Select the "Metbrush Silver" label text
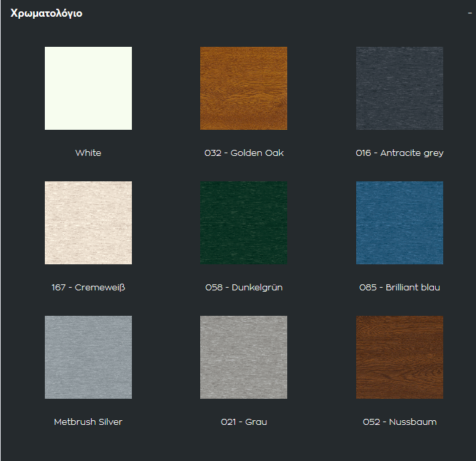 pyautogui.click(x=88, y=422)
